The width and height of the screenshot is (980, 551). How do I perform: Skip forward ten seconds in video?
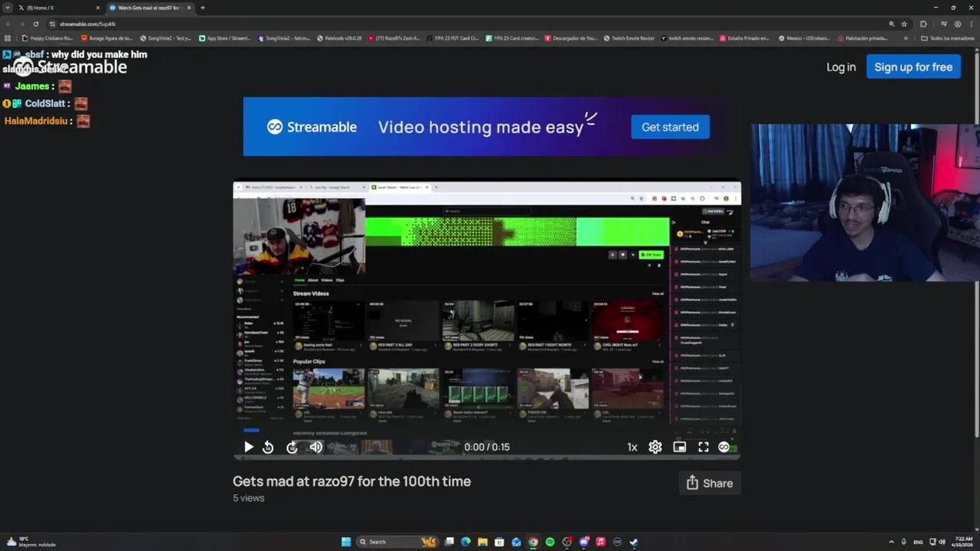tap(292, 447)
